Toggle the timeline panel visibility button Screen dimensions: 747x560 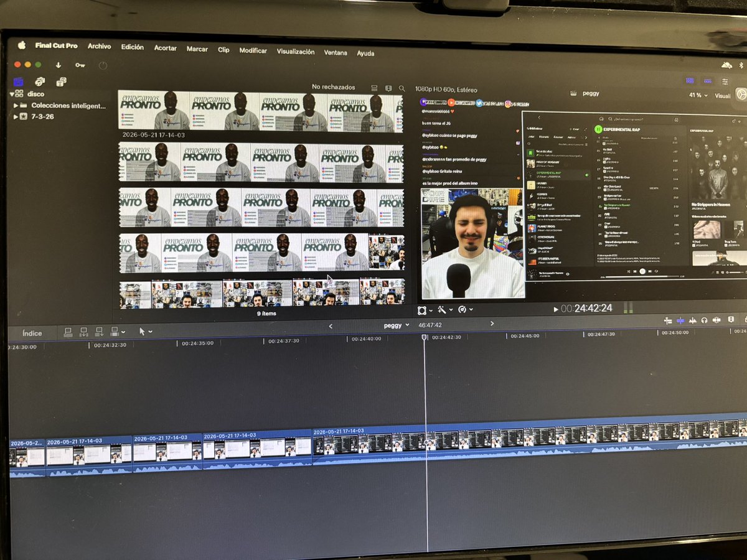(x=708, y=81)
